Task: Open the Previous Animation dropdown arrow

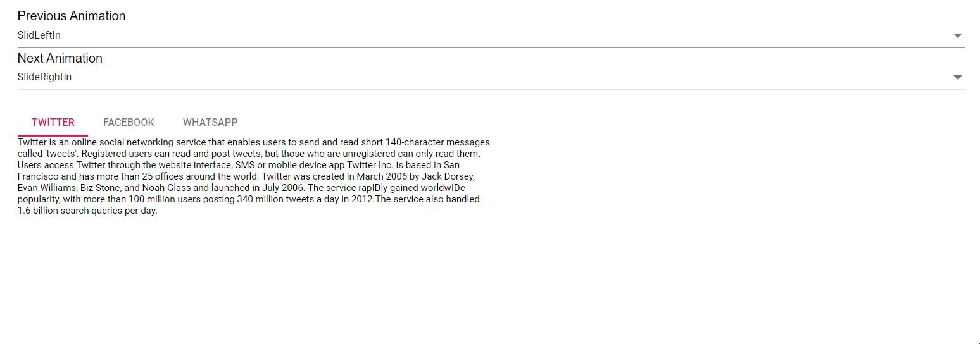Action: pyautogui.click(x=957, y=35)
